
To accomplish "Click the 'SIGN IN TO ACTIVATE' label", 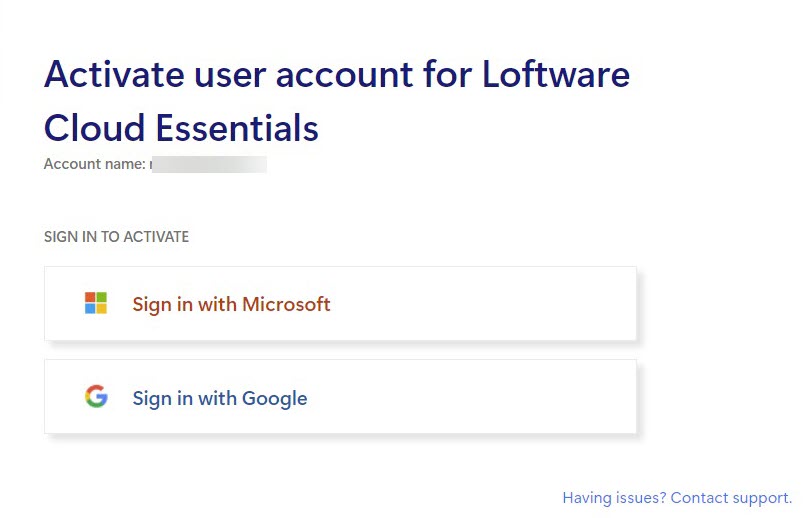I will pyautogui.click(x=116, y=237).
